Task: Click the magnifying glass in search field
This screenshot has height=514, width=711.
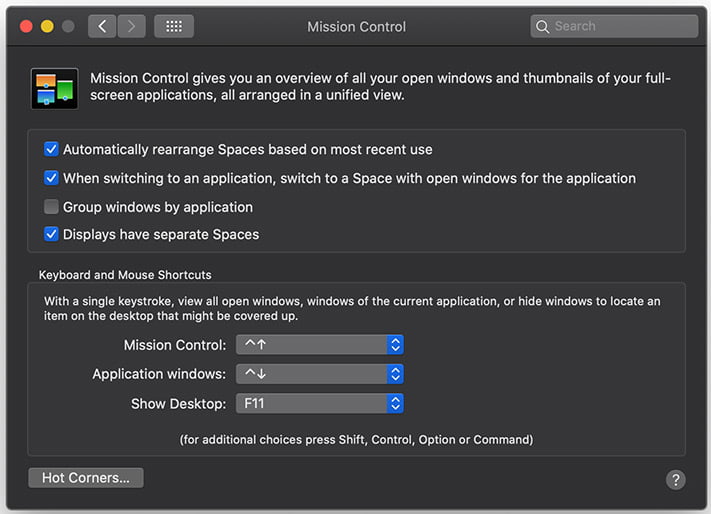Action: tap(542, 27)
